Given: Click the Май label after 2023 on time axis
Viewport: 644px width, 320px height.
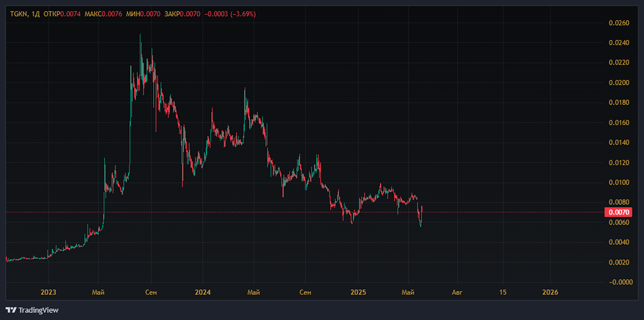Looking at the screenshot, I should 98,292.
